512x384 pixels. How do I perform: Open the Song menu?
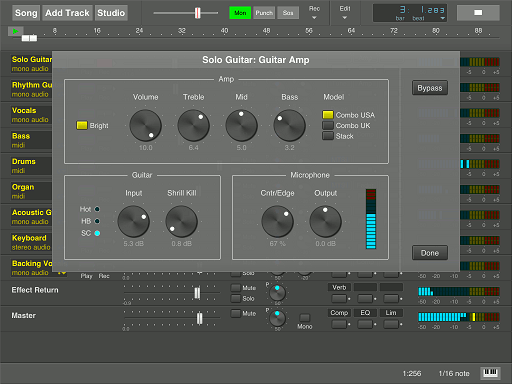click(x=26, y=13)
